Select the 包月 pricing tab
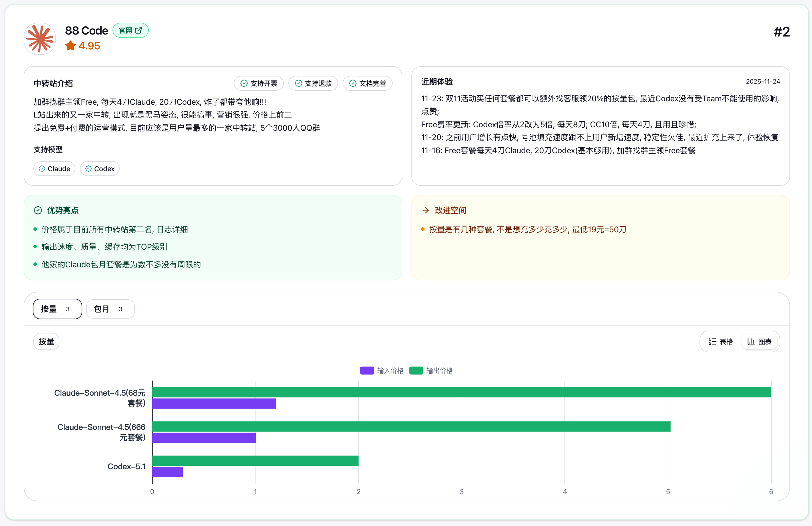 click(x=110, y=309)
